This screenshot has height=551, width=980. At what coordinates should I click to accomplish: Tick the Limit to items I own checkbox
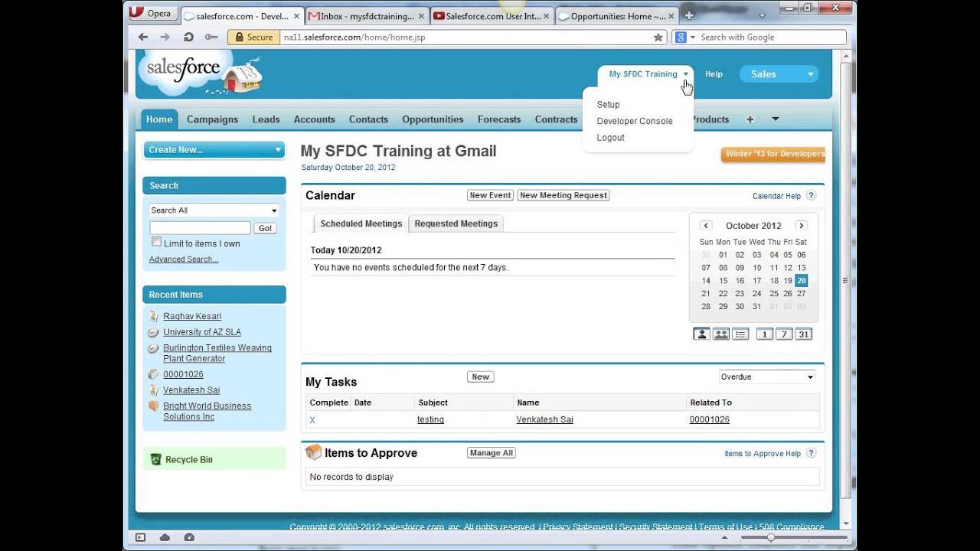pos(156,242)
